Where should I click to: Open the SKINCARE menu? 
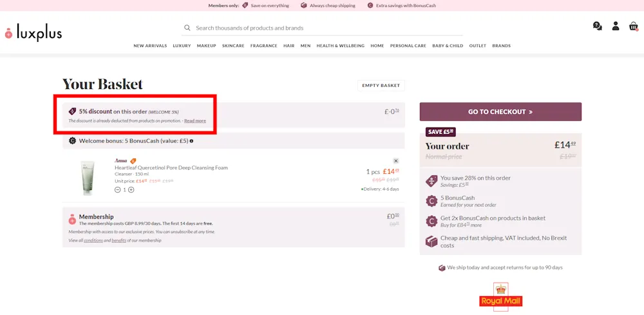(233, 46)
